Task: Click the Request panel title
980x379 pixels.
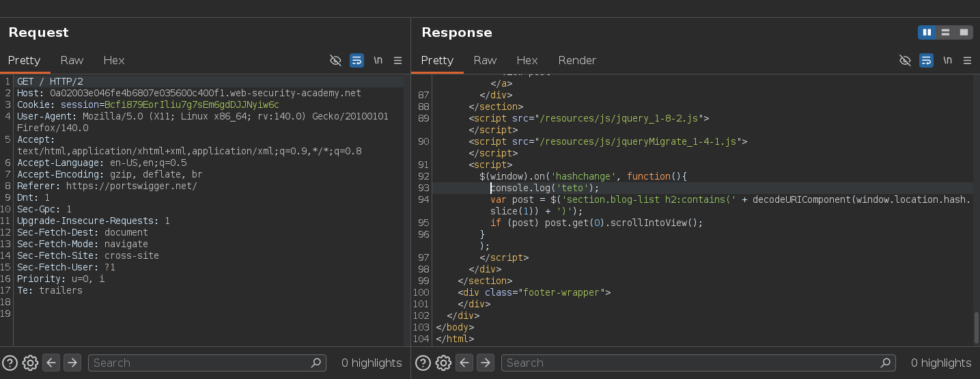Action: coord(38,32)
